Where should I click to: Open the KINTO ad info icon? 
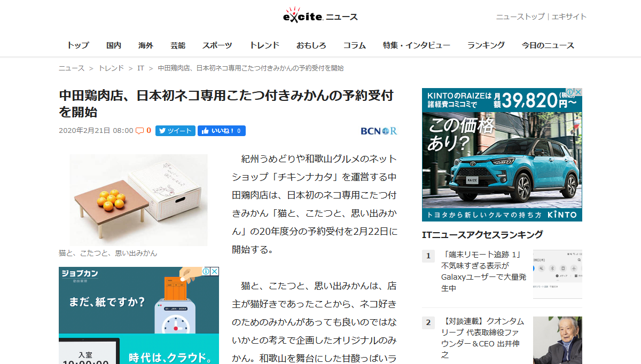pyautogui.click(x=569, y=92)
